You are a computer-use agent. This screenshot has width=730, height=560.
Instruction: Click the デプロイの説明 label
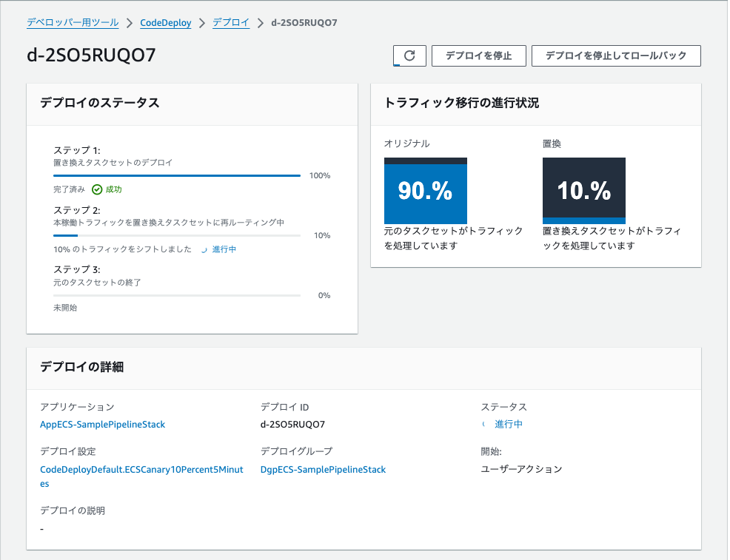(x=73, y=510)
